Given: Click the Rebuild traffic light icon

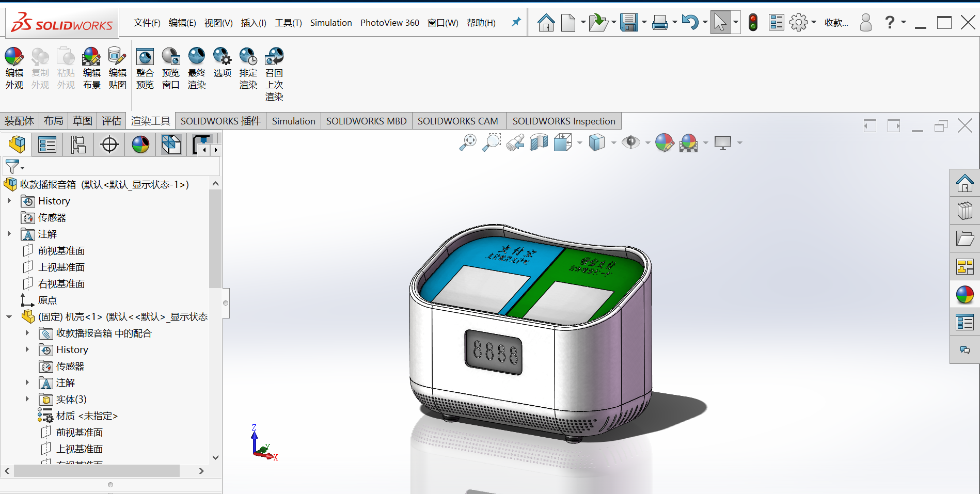Looking at the screenshot, I should tap(753, 23).
